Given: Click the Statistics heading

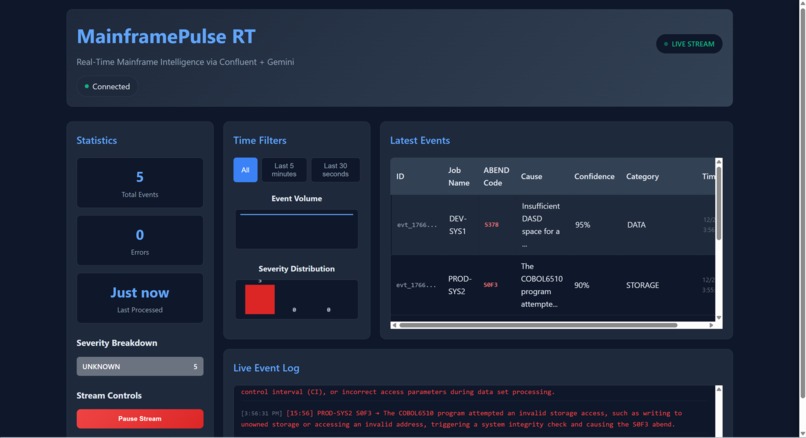Looking at the screenshot, I should tap(97, 140).
